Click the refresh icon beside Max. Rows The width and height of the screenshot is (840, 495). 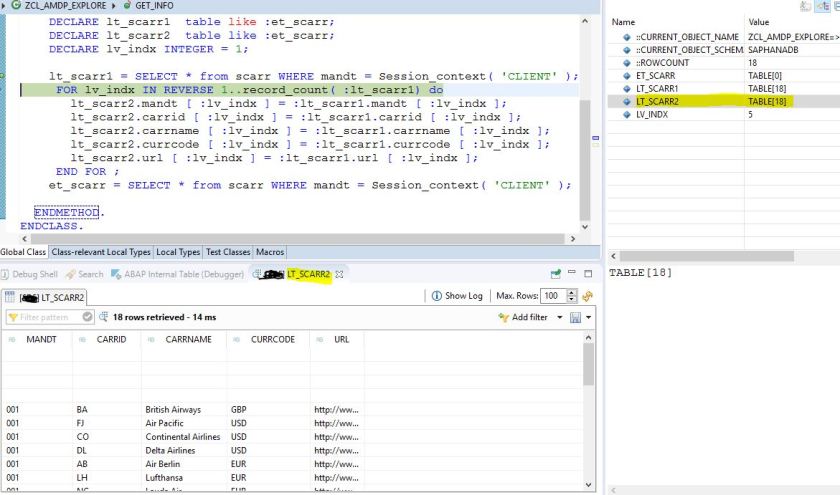[589, 297]
